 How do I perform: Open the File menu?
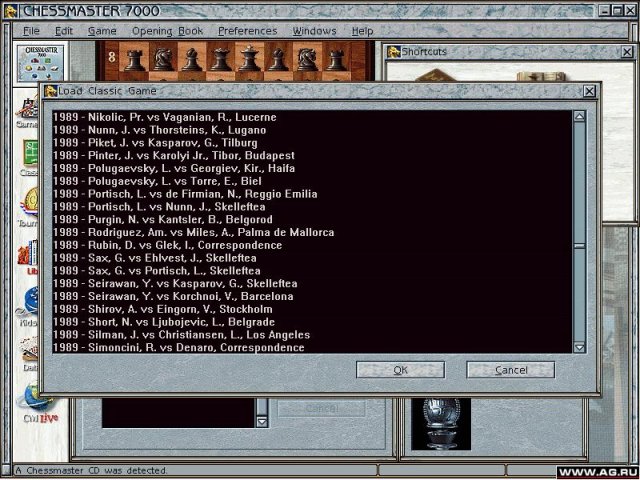tap(31, 31)
